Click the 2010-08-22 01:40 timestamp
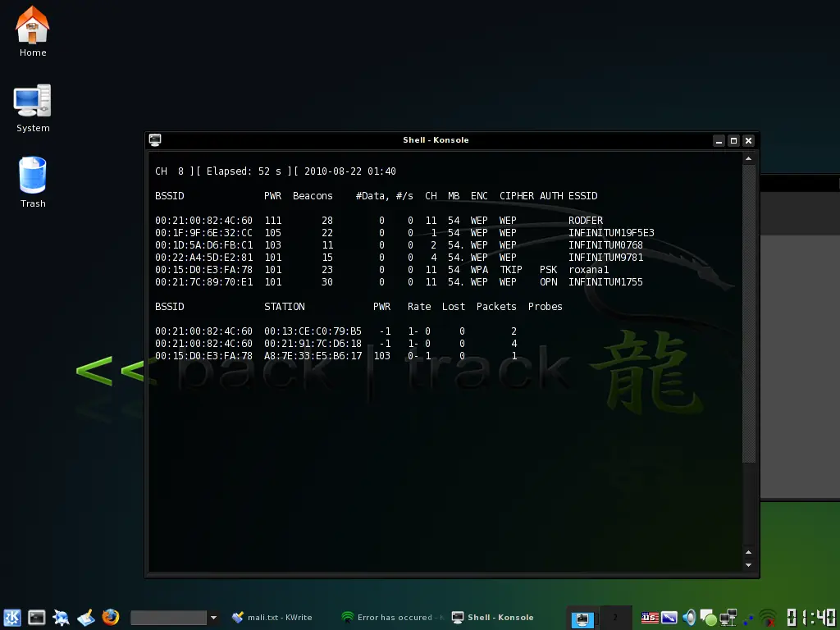 pyautogui.click(x=349, y=171)
